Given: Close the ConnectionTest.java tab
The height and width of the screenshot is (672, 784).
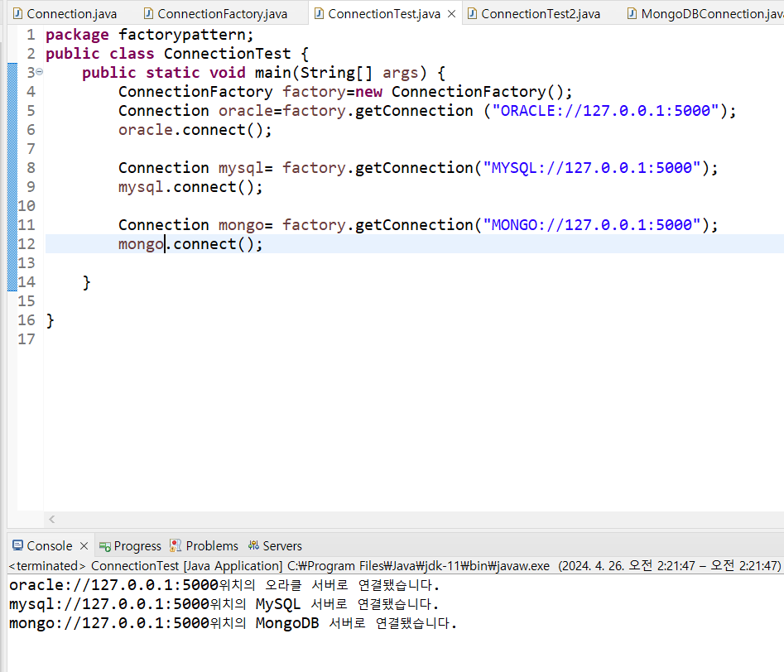Looking at the screenshot, I should [x=451, y=14].
